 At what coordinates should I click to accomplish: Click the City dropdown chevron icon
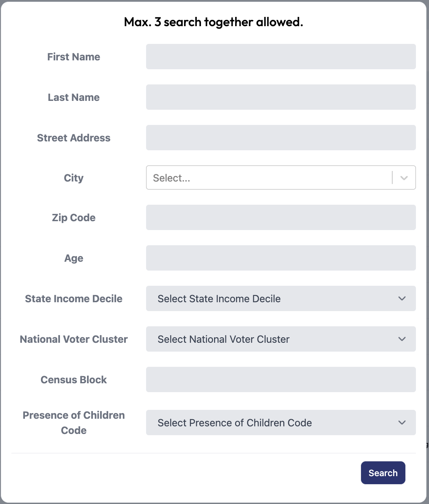tap(404, 178)
